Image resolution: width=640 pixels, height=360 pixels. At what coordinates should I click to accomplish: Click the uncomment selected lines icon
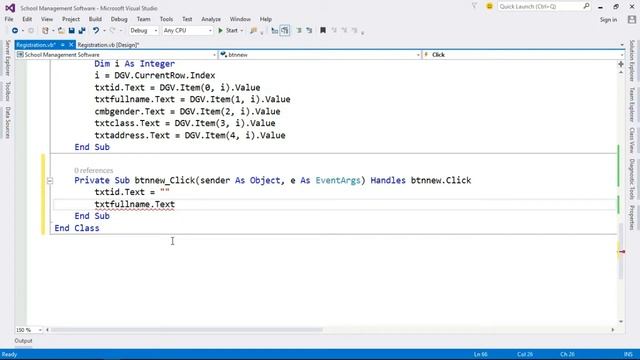(x=284, y=31)
